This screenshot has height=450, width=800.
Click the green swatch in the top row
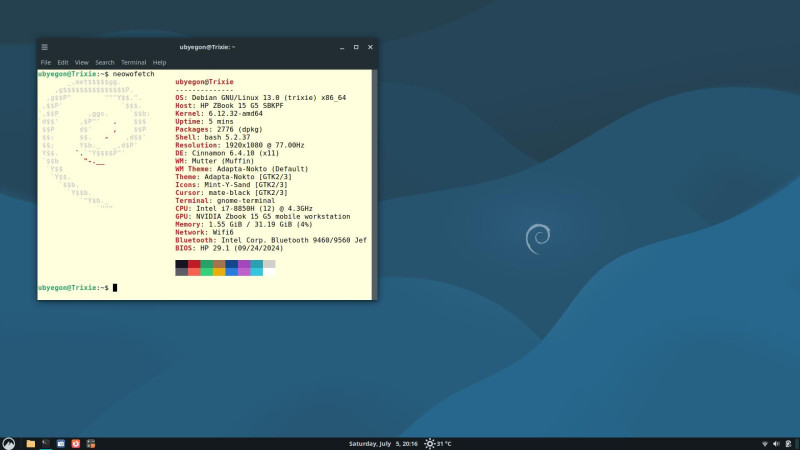point(207,264)
